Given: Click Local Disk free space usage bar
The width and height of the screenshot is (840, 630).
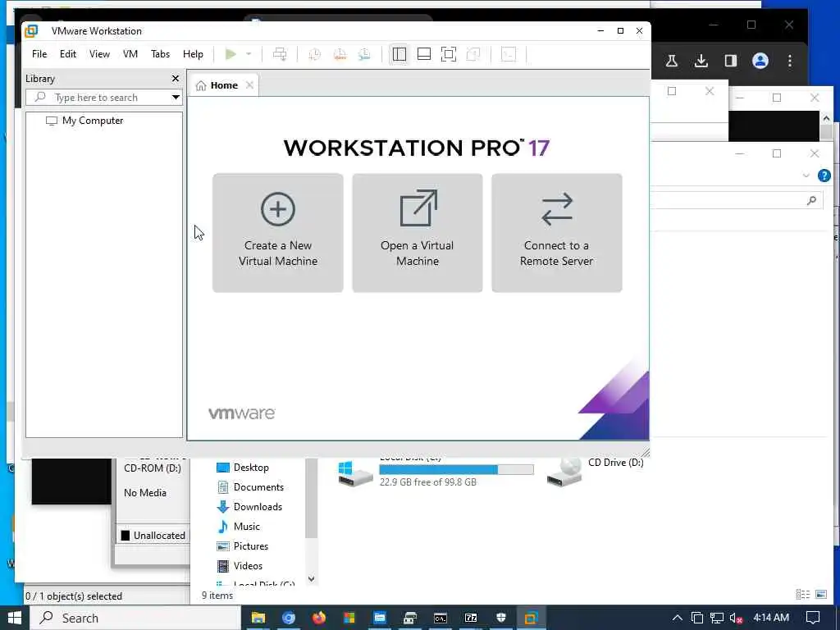Looking at the screenshot, I should (456, 470).
